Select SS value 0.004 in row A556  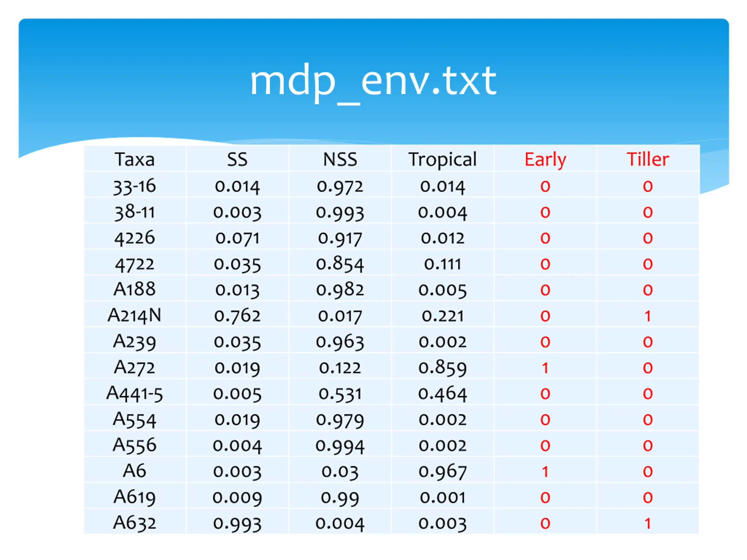coord(238,447)
